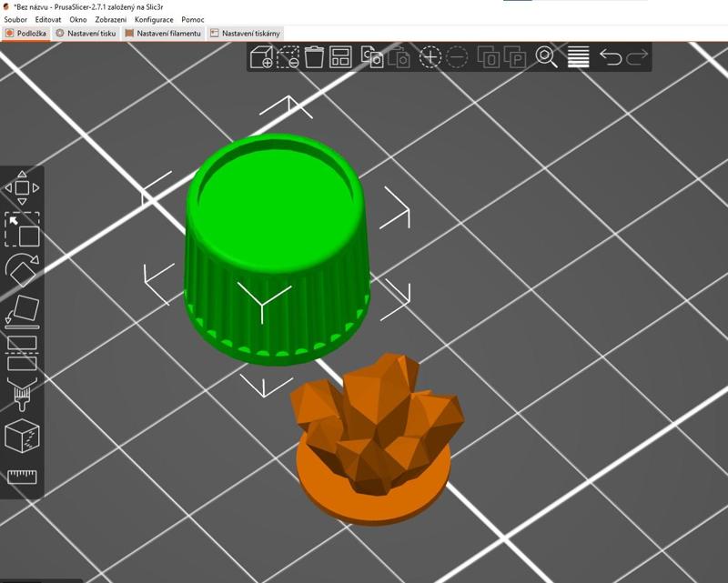Select the Cut tool in left toolbar
The width and height of the screenshot is (728, 583).
pyautogui.click(x=22, y=353)
